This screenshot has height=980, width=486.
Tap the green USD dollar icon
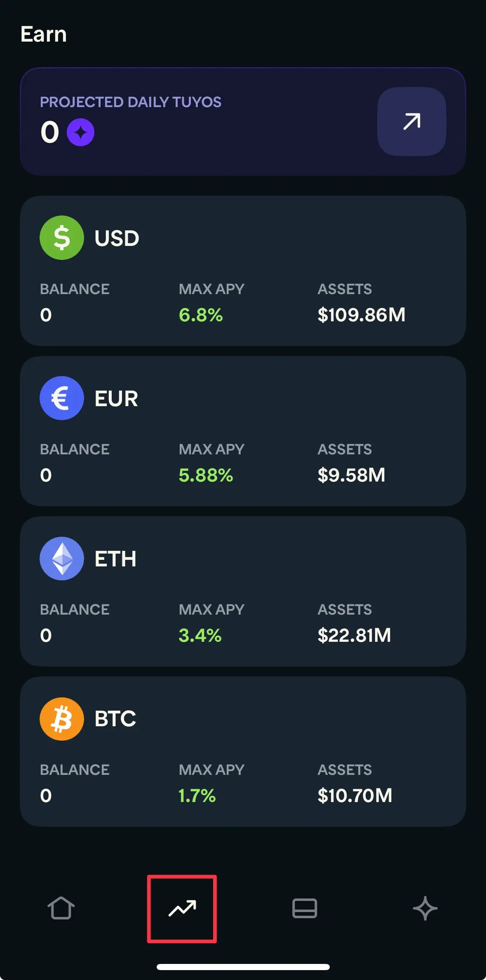[x=62, y=238]
